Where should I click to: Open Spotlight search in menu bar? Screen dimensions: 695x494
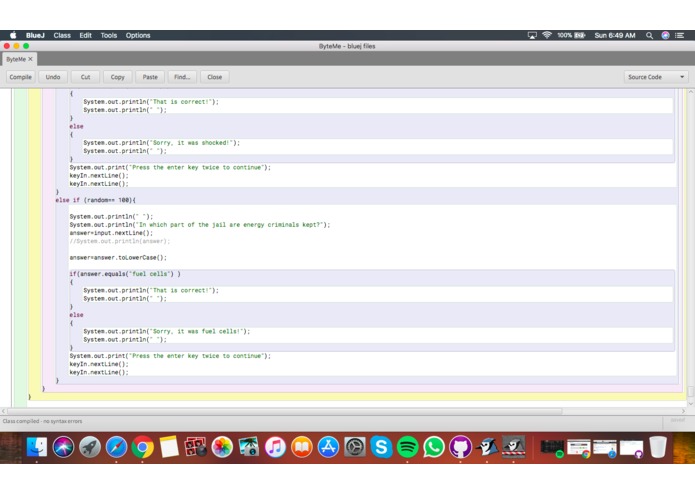649,35
